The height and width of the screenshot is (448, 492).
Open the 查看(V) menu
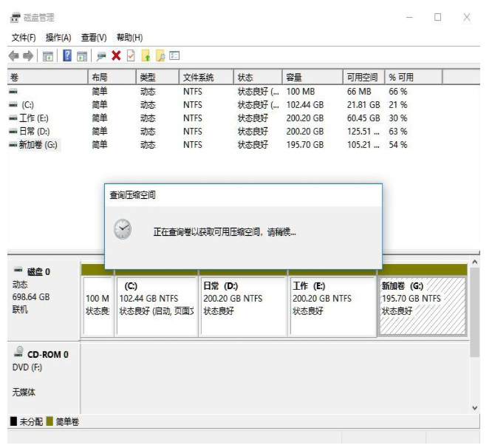[x=94, y=38]
